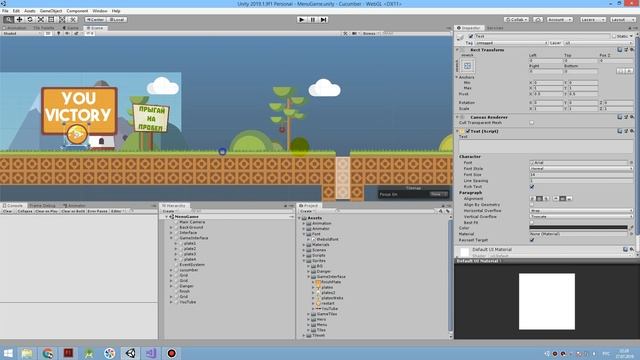640x360 pixels.
Task: Toggle pivot Center mode button
Action: pyautogui.click(x=96, y=20)
